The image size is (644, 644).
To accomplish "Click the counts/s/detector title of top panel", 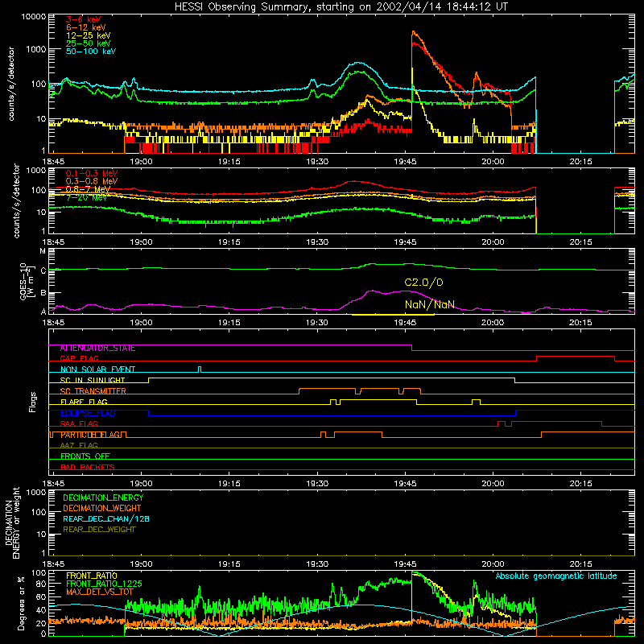I will (11, 84).
